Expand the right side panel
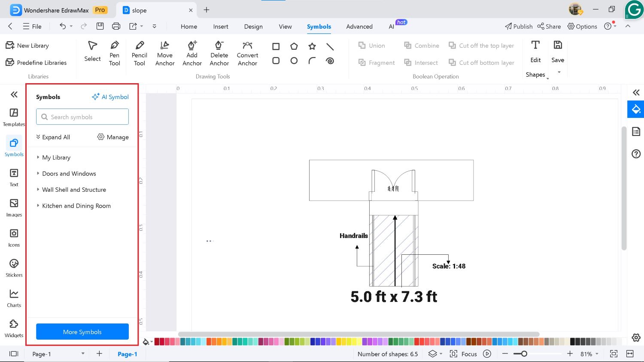644x362 pixels. pos(636,92)
